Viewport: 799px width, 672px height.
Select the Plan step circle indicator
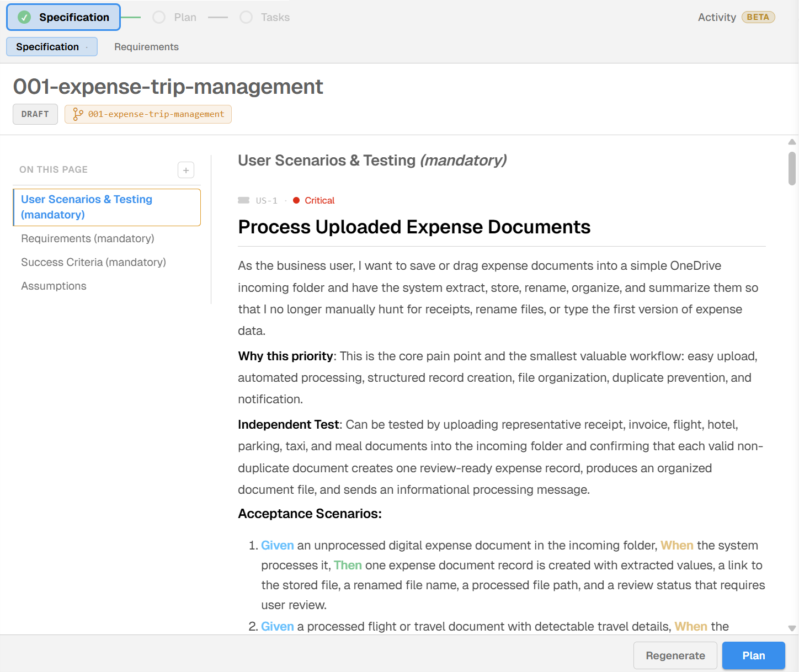coord(159,18)
